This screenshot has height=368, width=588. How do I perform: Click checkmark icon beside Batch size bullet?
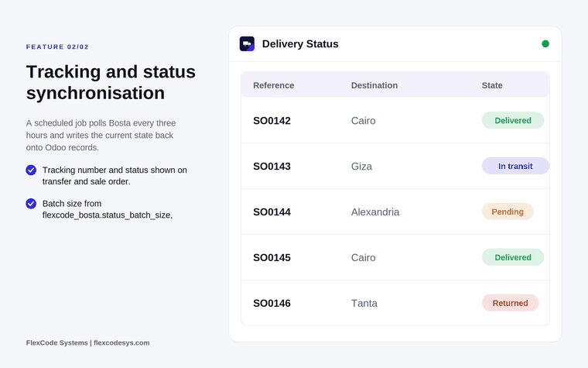(31, 204)
